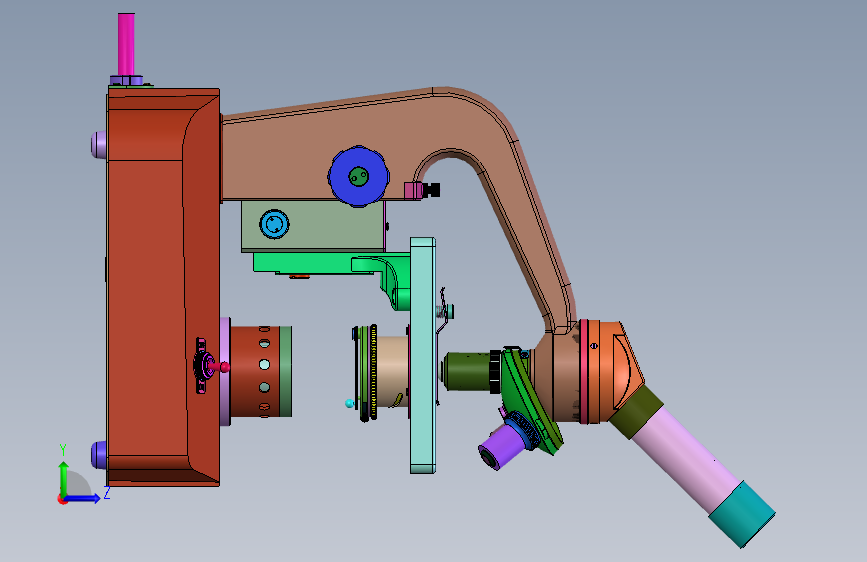Select the dark olive green cylinder
Viewport: 867px width, 562px height.
(467, 372)
